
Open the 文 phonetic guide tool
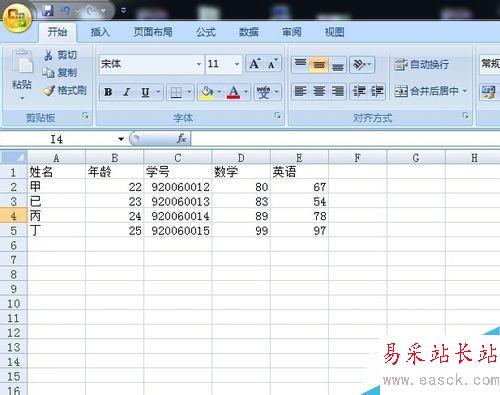tap(263, 92)
